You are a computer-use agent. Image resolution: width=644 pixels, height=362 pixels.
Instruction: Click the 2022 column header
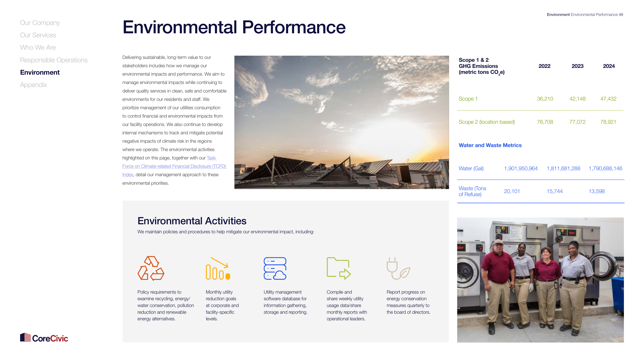[545, 66]
